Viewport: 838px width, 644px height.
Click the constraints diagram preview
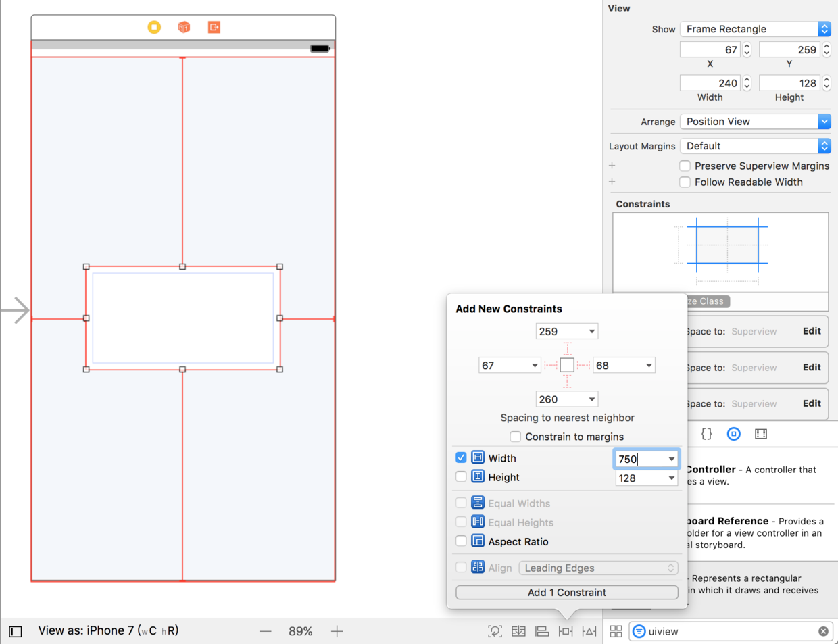(x=720, y=251)
